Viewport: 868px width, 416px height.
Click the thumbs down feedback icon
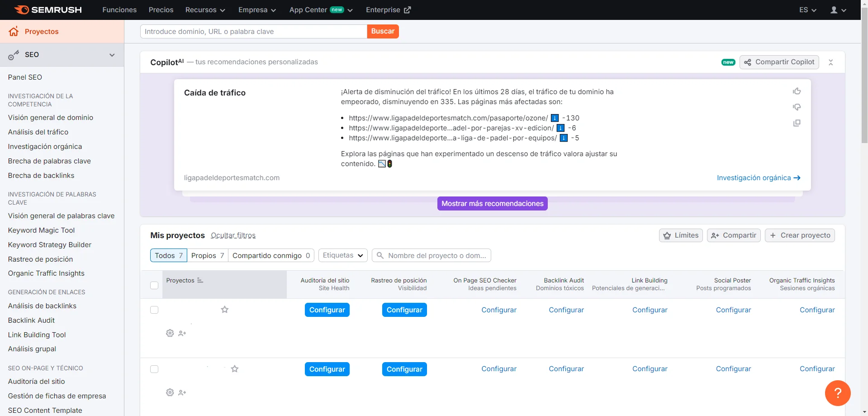pos(797,107)
